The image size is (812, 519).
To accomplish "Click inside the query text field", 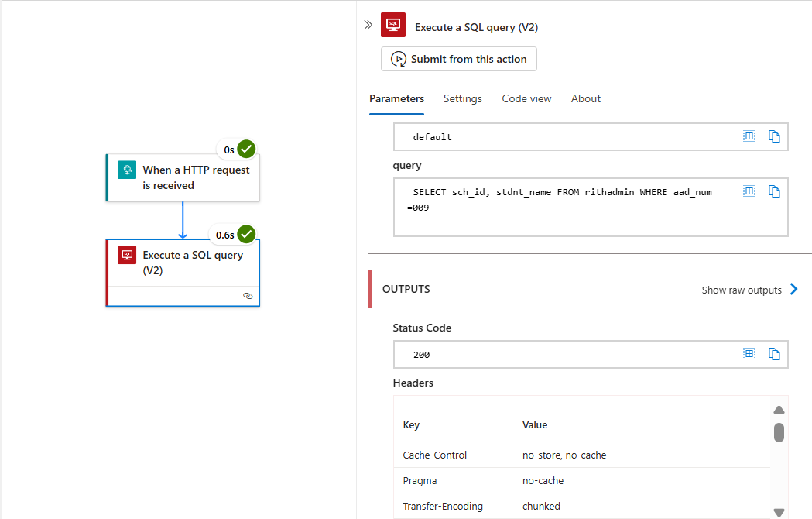I will coord(591,208).
